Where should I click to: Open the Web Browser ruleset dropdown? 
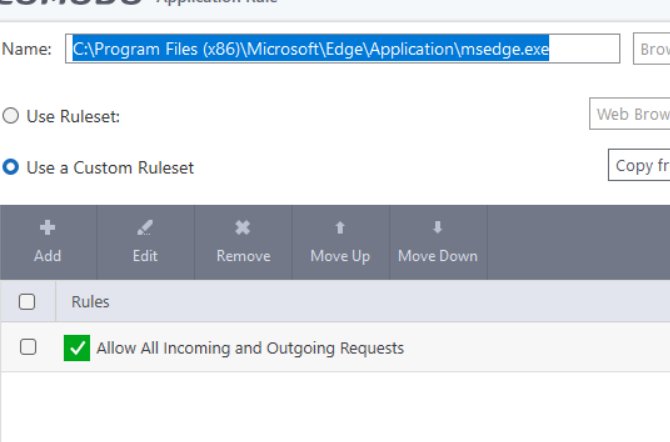[x=631, y=114]
